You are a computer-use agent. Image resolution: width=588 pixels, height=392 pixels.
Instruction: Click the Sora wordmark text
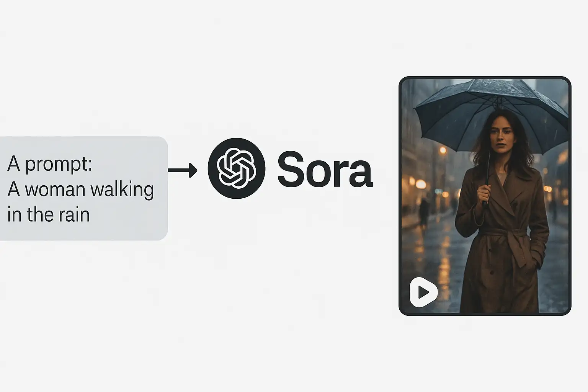point(325,169)
